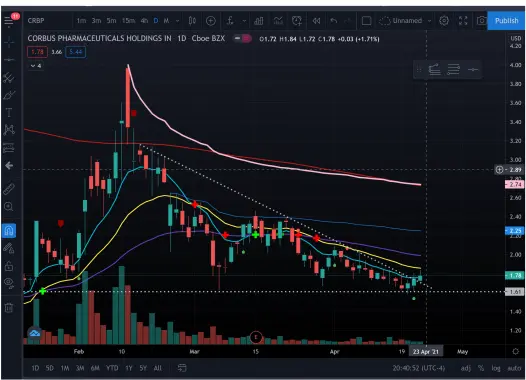
Task: Switch to the 1m timeframe
Action: pos(81,21)
